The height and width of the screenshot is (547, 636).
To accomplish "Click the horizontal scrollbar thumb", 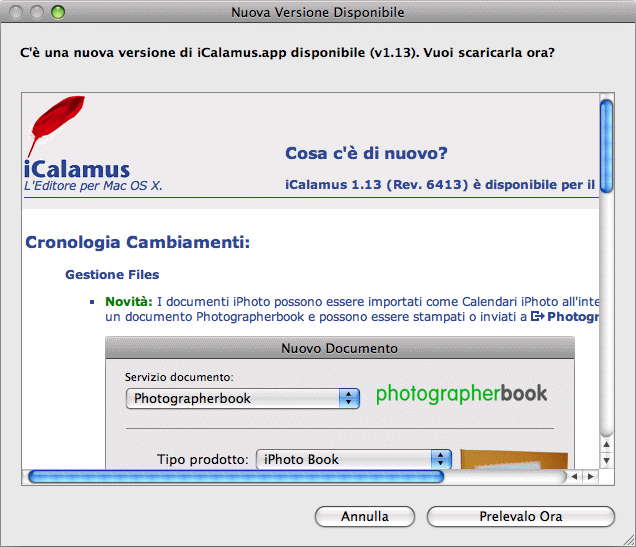I will click(x=236, y=477).
